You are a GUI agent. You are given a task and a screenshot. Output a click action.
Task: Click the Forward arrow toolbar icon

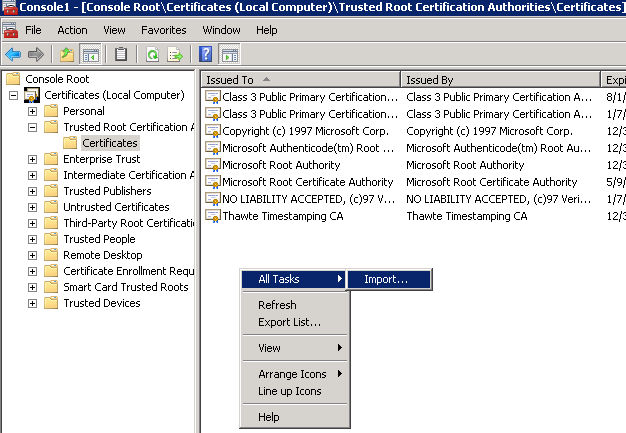[x=36, y=54]
